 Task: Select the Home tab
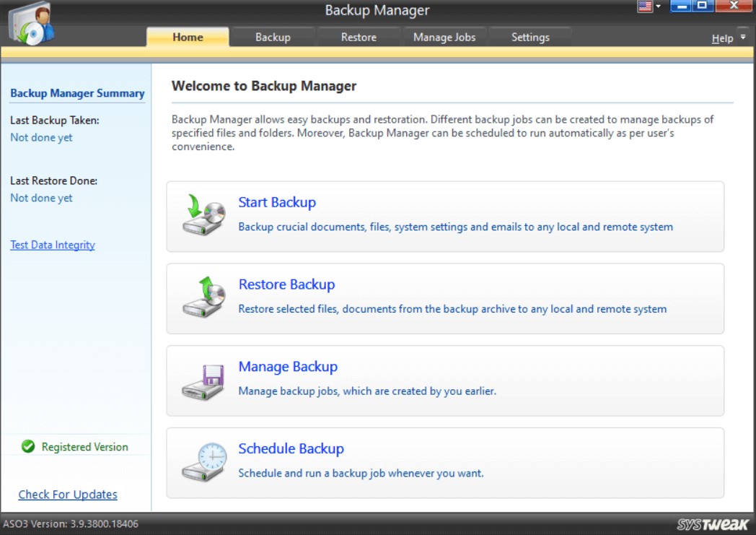coord(188,37)
